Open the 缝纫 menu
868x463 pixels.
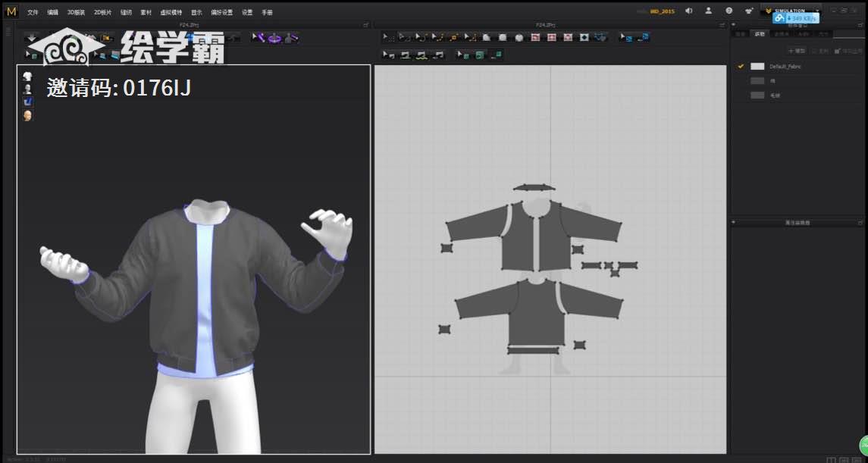coord(126,11)
